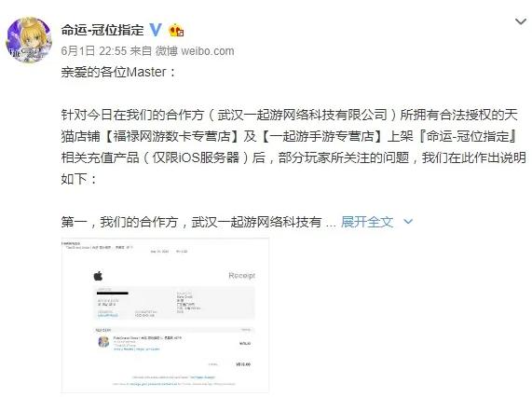Click the membership emoji badge beside the username
The width and height of the screenshot is (532, 397).
176,30
